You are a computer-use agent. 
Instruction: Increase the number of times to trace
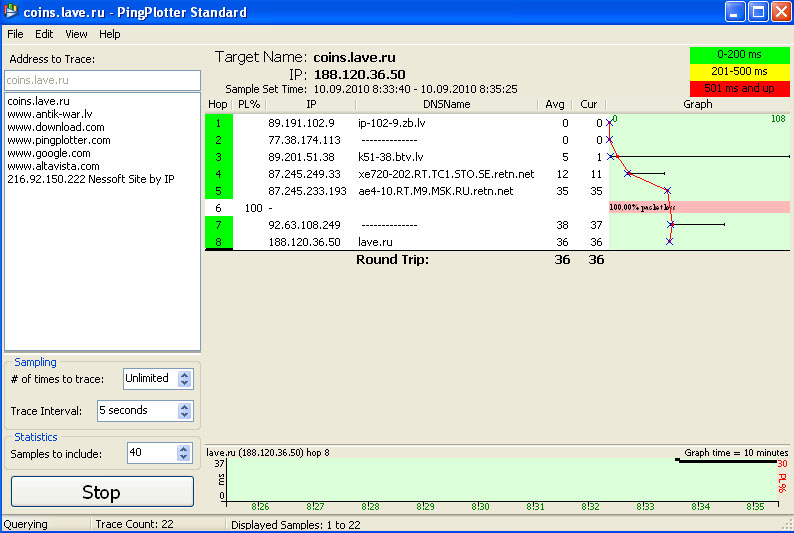(185, 375)
